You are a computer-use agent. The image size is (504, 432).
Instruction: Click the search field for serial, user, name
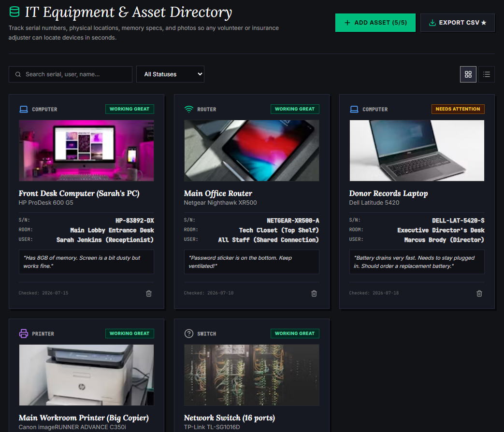tap(71, 74)
